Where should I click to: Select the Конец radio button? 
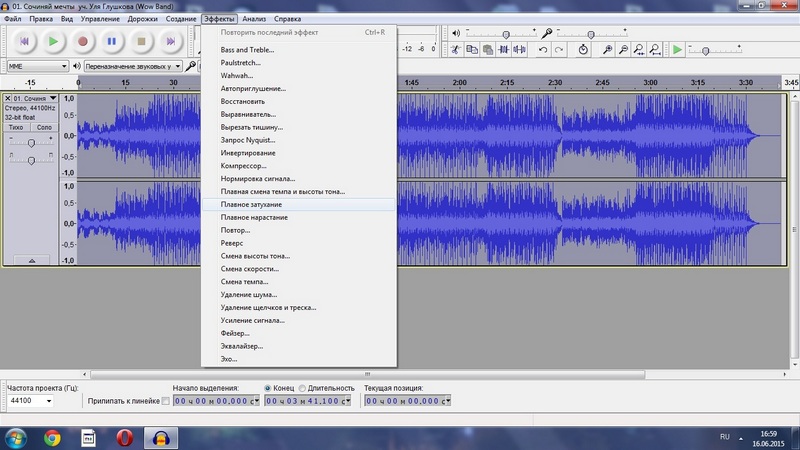[267, 388]
